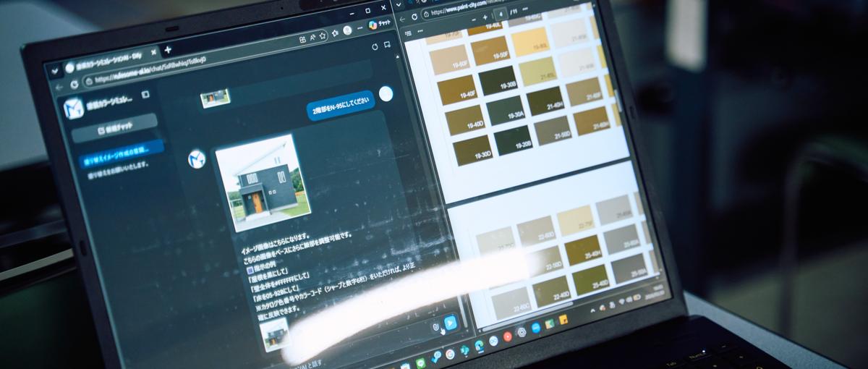Open the apps/extensions icon in left address bar
Viewport: 868px width, 369px height.
pos(302,38)
